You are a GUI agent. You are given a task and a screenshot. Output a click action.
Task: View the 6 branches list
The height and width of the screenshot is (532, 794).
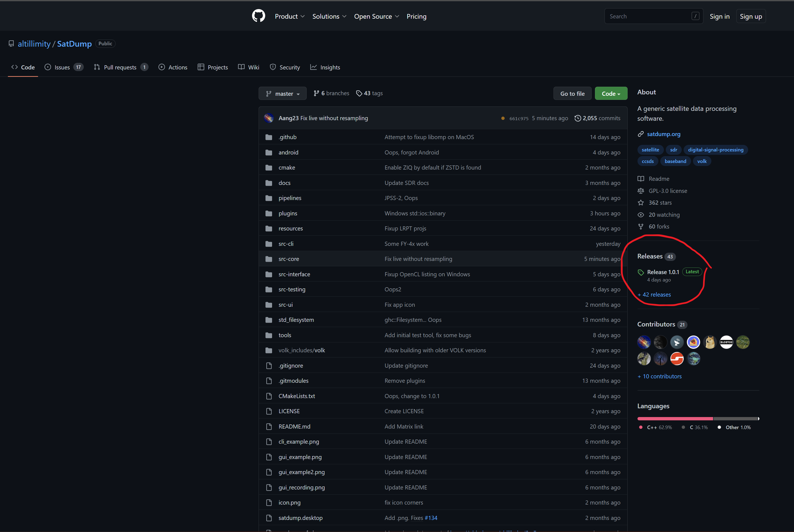[331, 93]
